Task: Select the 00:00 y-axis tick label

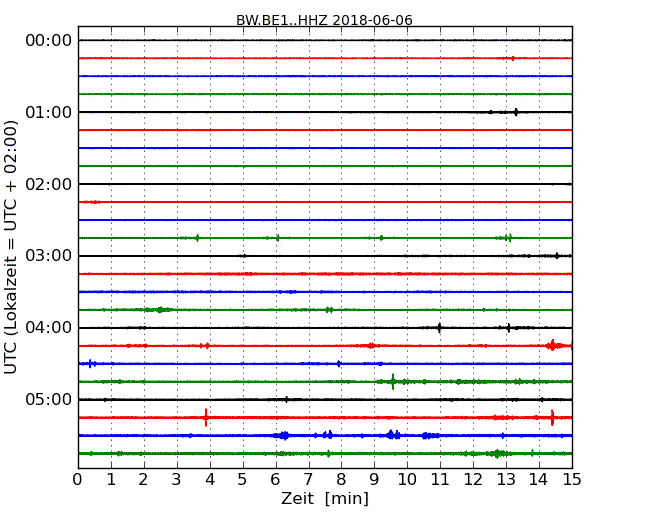Action: (49, 41)
